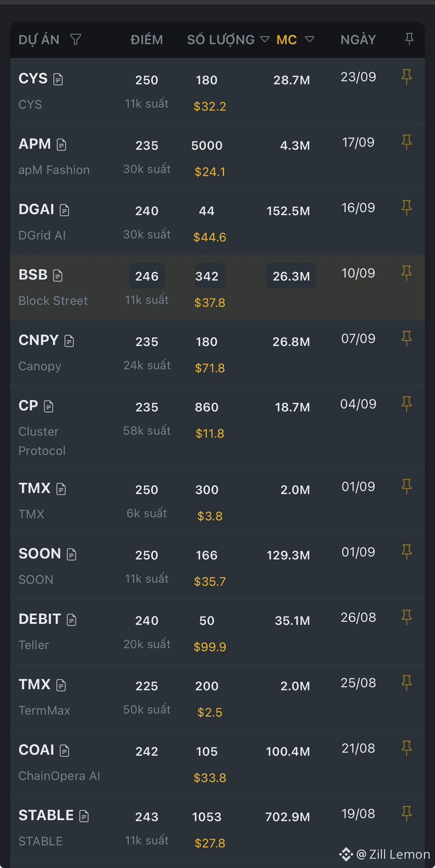Image resolution: width=435 pixels, height=868 pixels.
Task: Open the document icon beside CYS
Action: 58,79
